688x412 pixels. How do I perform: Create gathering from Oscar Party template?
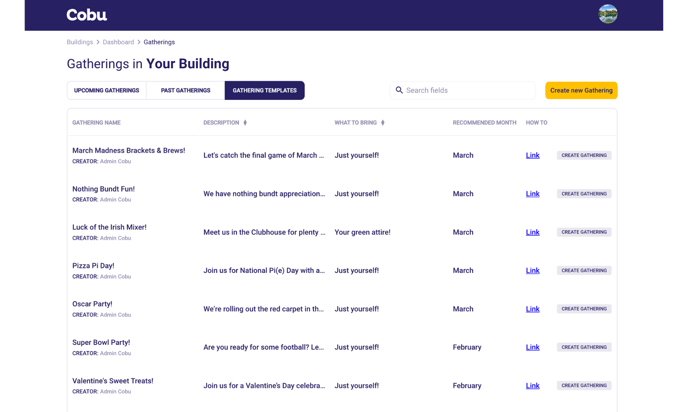pyautogui.click(x=584, y=309)
